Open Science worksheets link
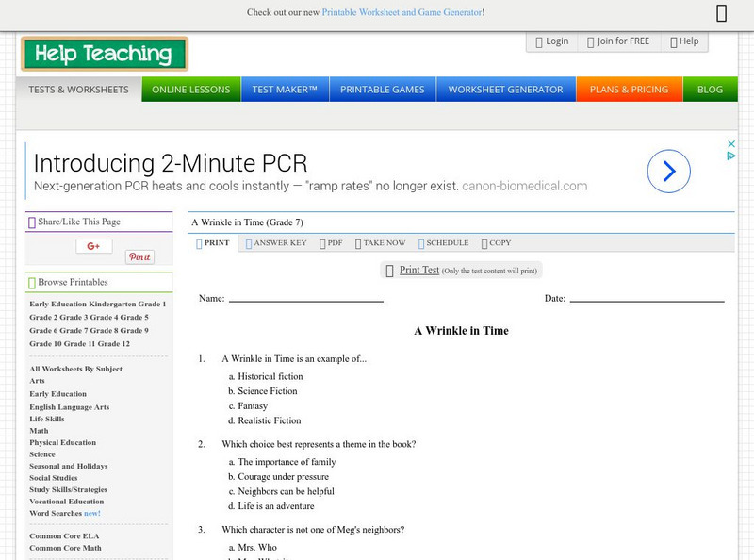The image size is (754, 560). tap(42, 454)
